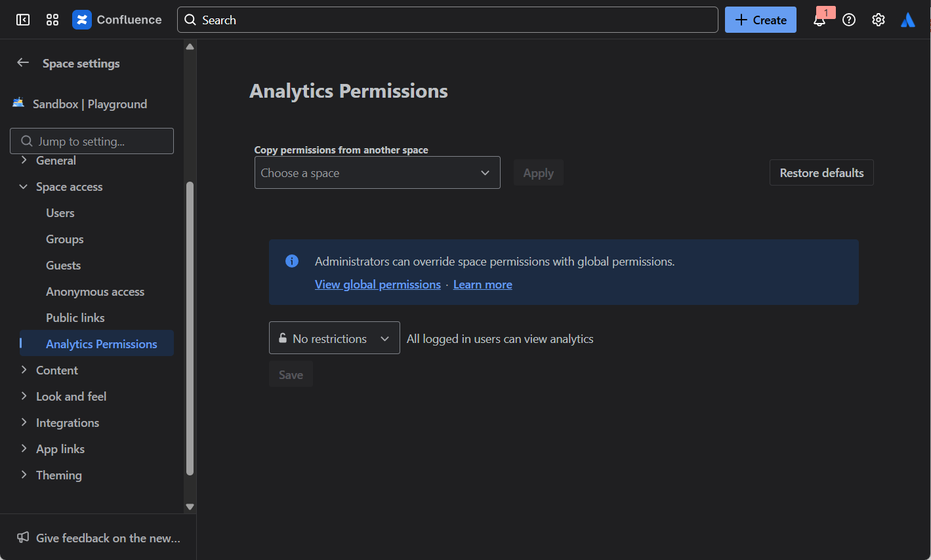Click the Sandbox Playground space icon
This screenshot has height=560, width=931.
coord(18,103)
